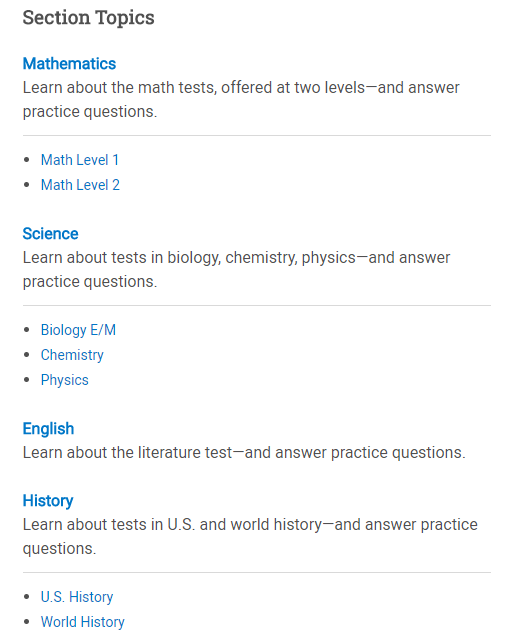Choose the Physics subject link
Screen dimensions: 519x641
[65, 380]
